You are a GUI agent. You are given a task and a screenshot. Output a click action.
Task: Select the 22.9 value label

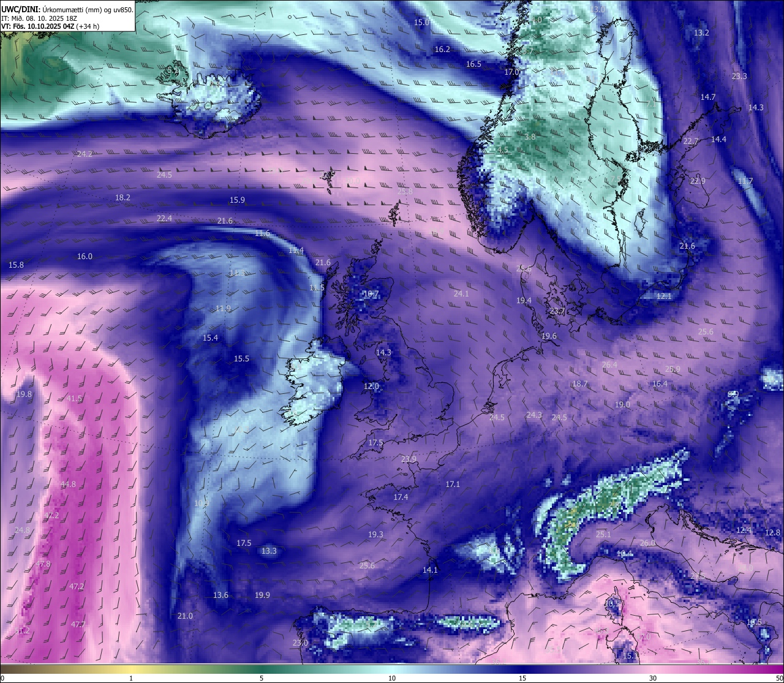pyautogui.click(x=698, y=181)
